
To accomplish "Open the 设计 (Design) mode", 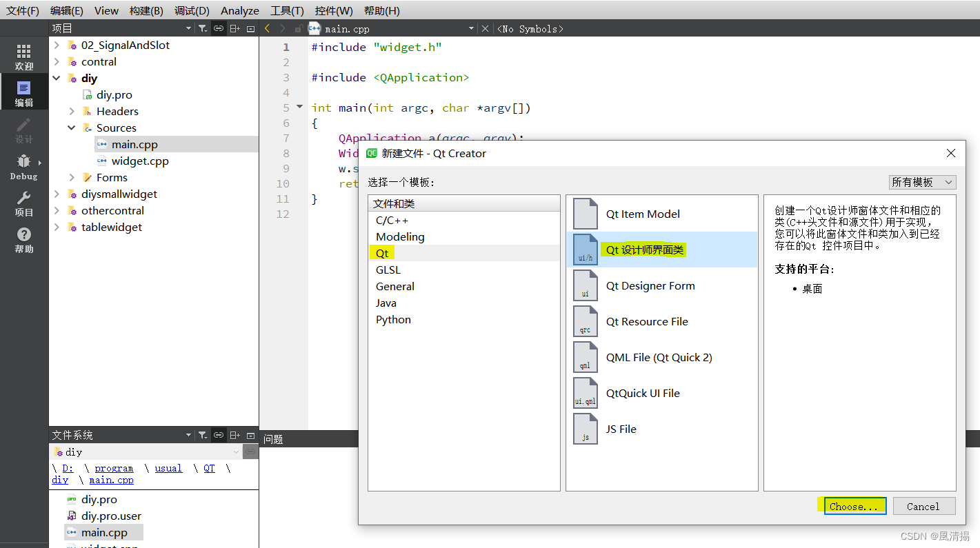I will [x=24, y=130].
